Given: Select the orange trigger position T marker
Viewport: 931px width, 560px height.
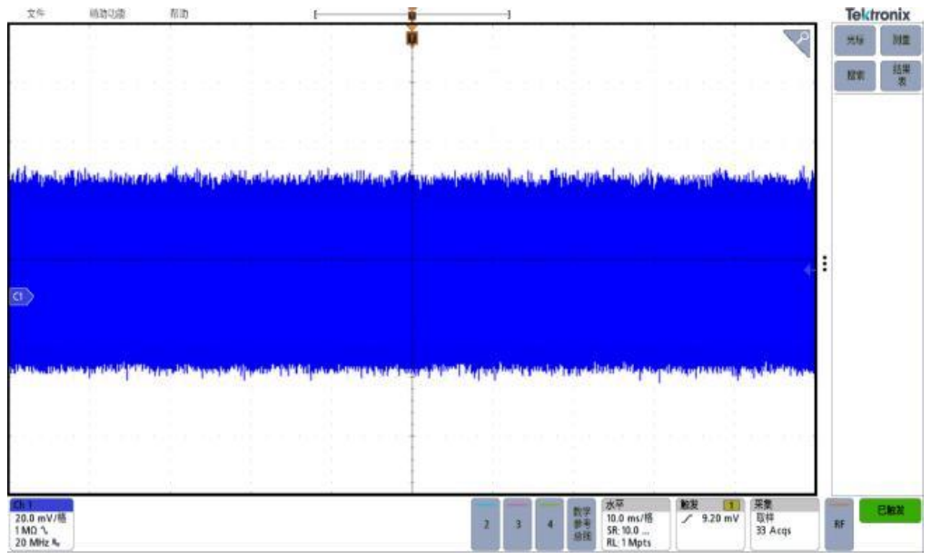Looking at the screenshot, I should click(x=412, y=38).
